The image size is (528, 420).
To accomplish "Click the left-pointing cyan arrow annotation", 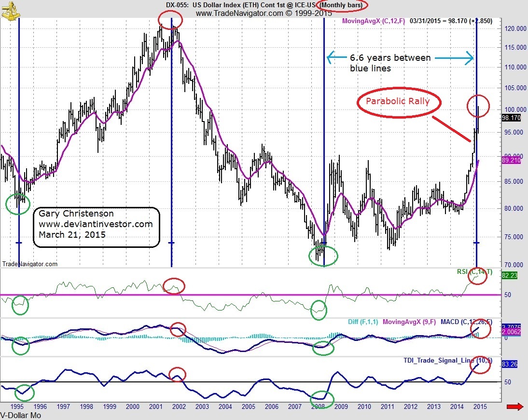I will (x=337, y=57).
